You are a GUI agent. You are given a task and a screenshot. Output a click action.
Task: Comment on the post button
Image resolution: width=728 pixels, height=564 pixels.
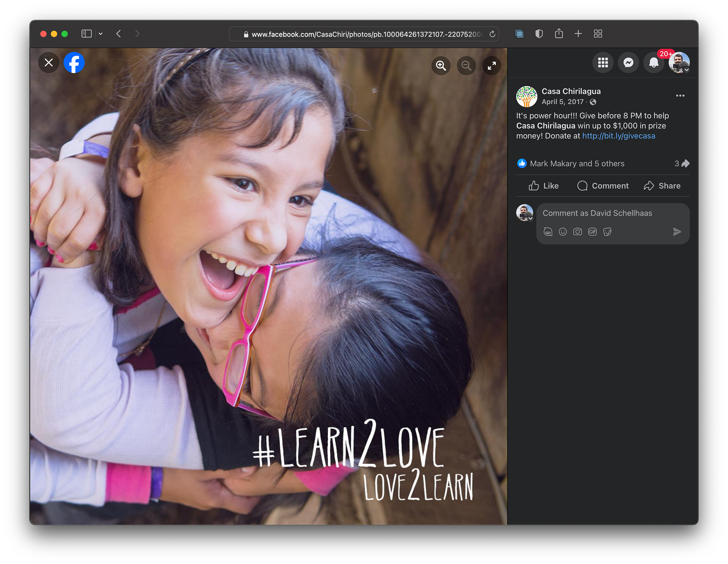coord(603,186)
